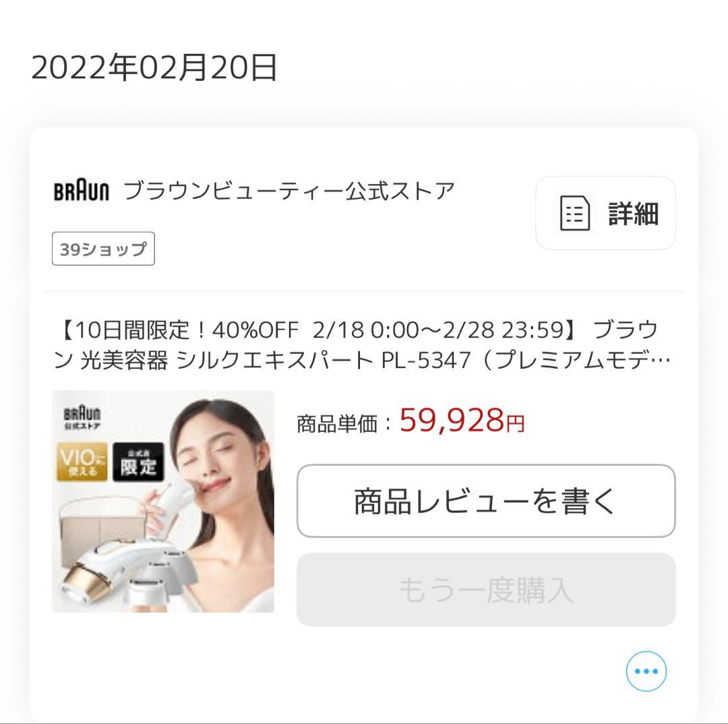Open the three-dot more options menu
The image size is (728, 724).
click(646, 671)
